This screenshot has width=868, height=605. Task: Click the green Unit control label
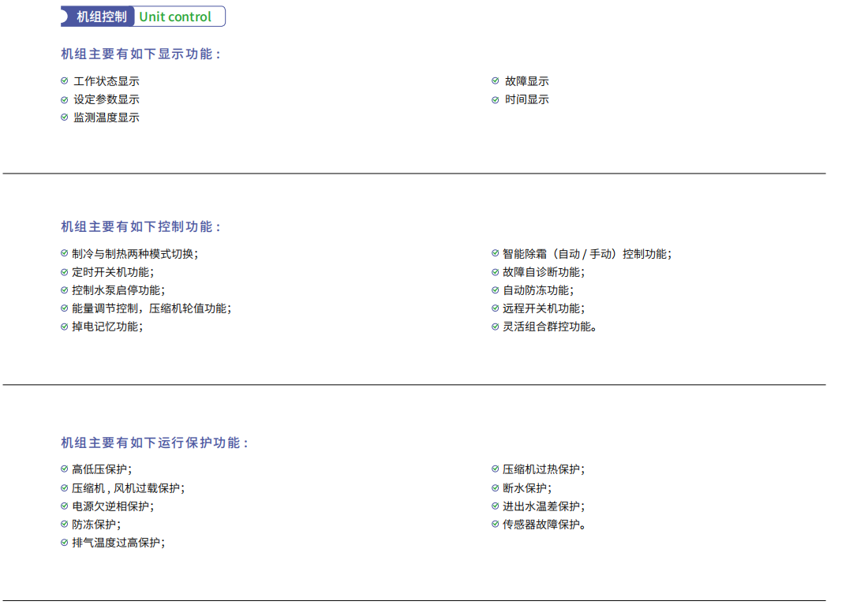[175, 17]
